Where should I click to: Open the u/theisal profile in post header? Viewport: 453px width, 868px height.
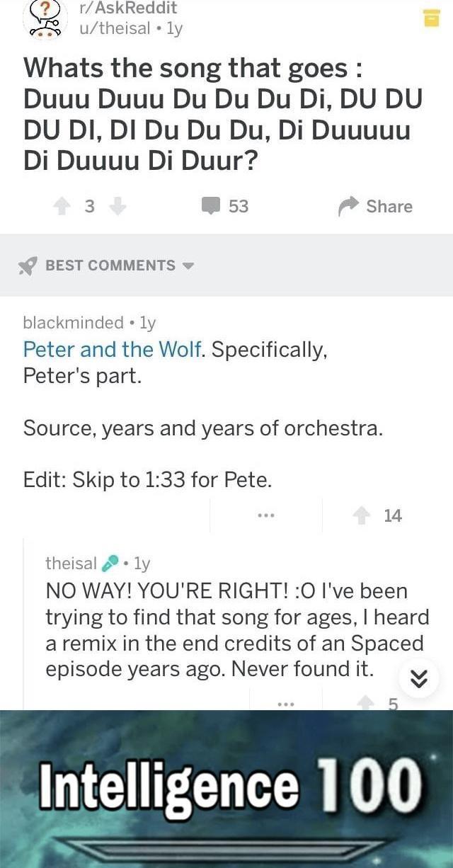[x=115, y=28]
